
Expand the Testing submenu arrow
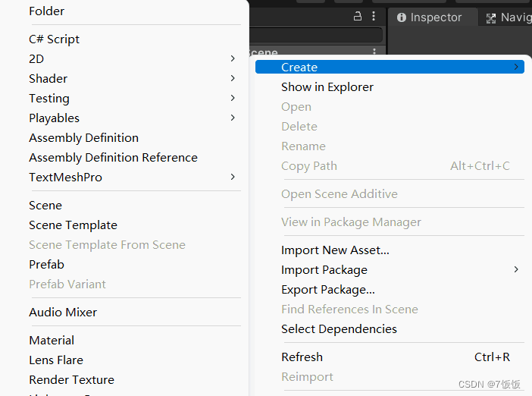tap(233, 98)
